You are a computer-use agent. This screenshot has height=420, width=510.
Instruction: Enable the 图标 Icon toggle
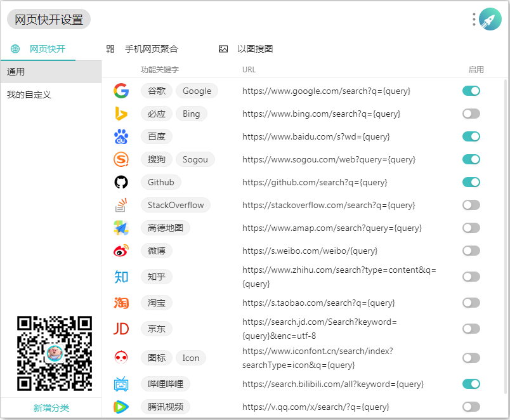point(471,358)
